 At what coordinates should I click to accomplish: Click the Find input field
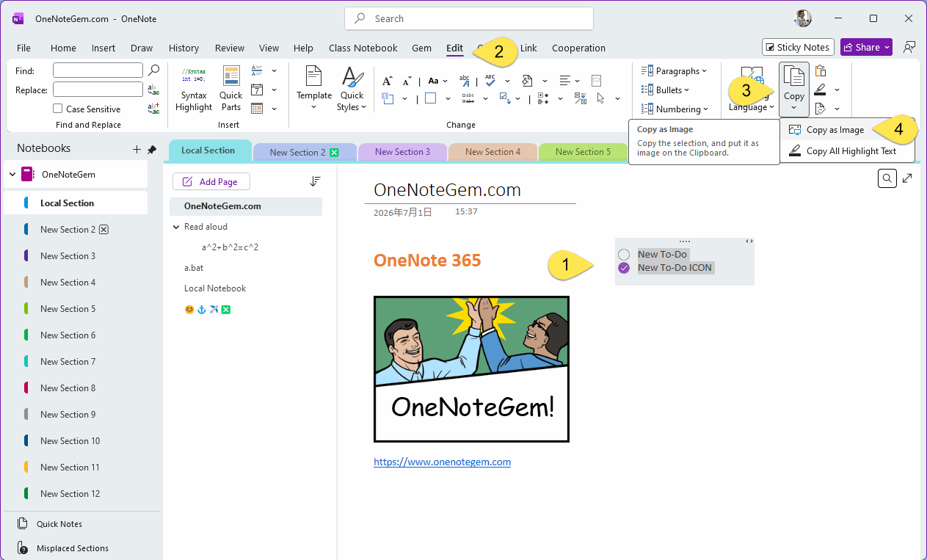coord(98,70)
